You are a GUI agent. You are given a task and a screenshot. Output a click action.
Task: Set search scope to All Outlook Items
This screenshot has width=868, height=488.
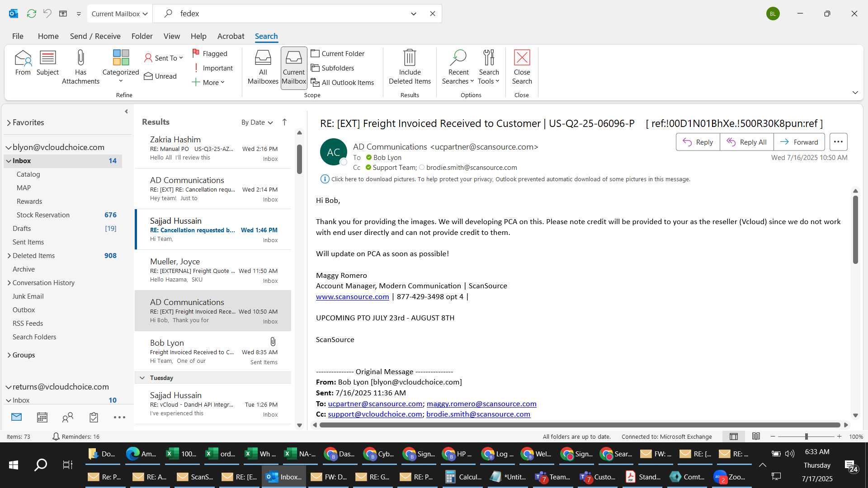(x=343, y=82)
